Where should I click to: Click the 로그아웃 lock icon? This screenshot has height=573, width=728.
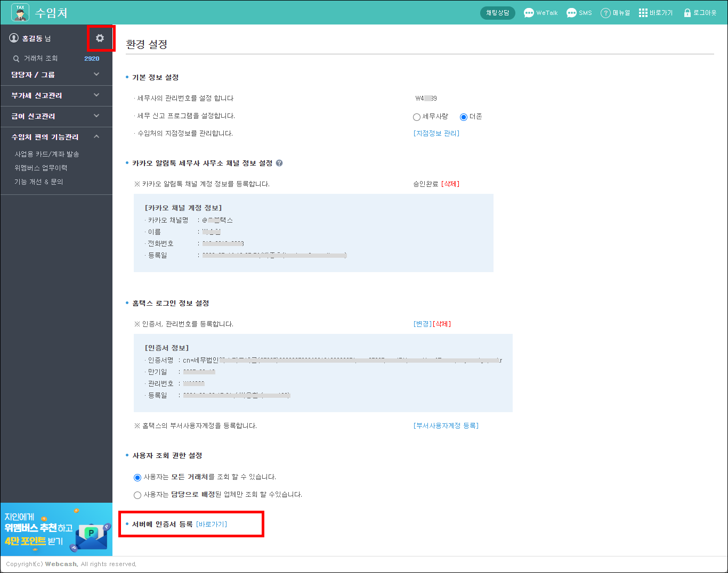pyautogui.click(x=687, y=13)
